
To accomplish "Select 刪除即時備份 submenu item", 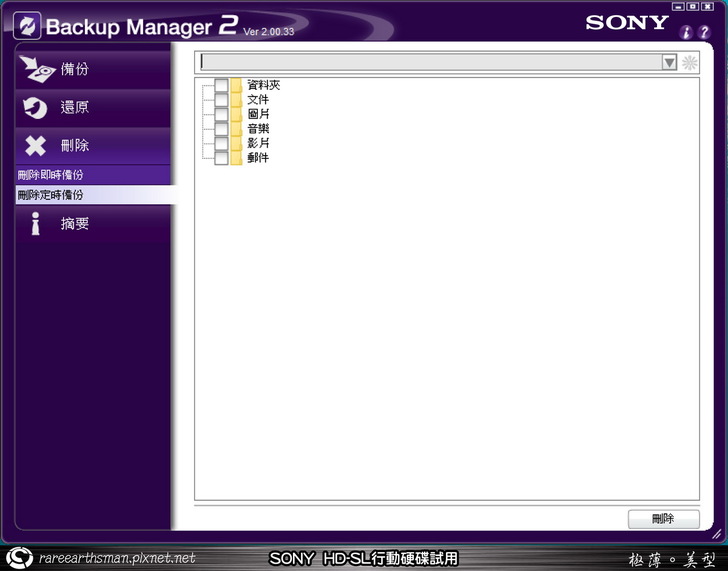I will (x=50, y=175).
